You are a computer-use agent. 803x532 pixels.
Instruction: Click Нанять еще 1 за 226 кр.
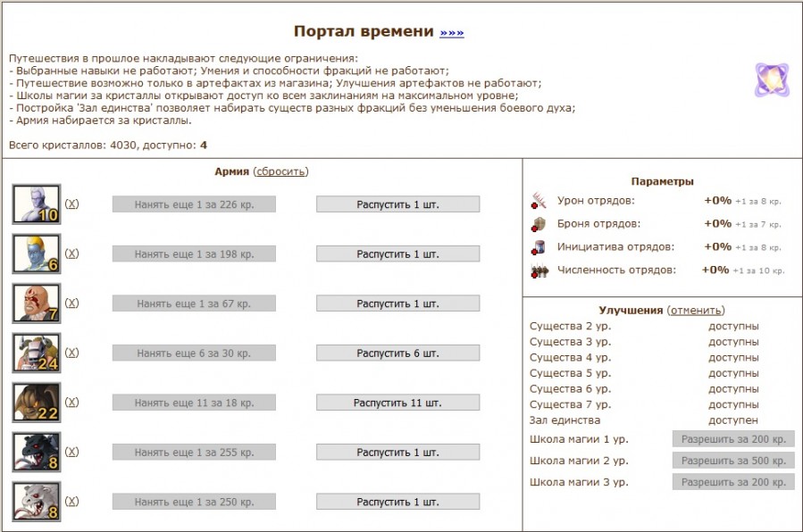click(194, 204)
